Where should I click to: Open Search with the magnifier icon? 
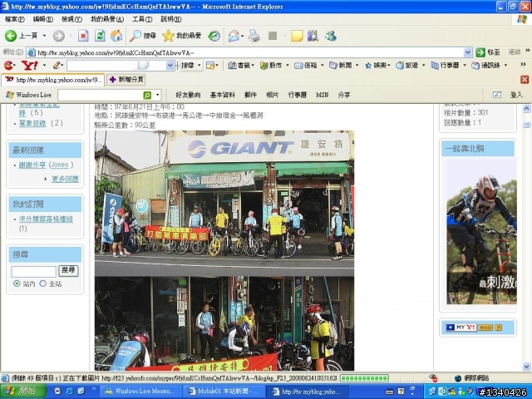(135, 36)
